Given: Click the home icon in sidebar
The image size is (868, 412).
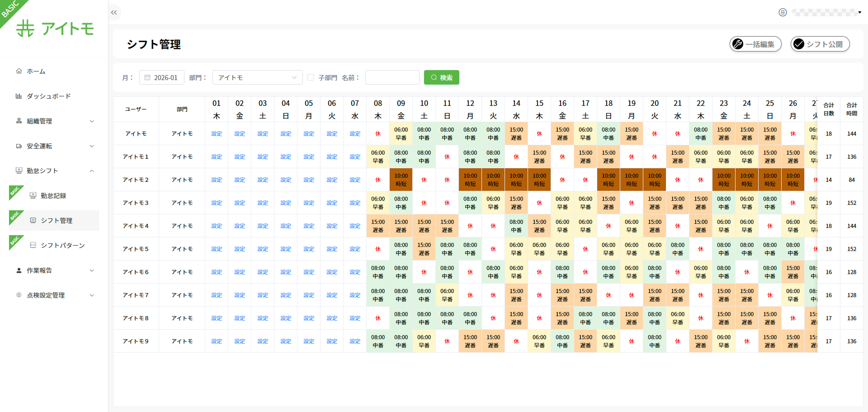Looking at the screenshot, I should (19, 71).
